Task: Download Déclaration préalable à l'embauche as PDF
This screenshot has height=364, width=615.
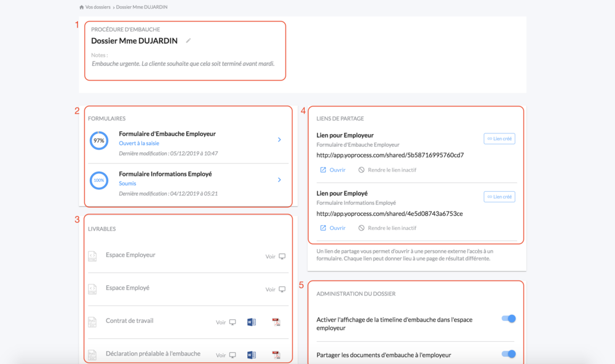Action: coord(276,355)
